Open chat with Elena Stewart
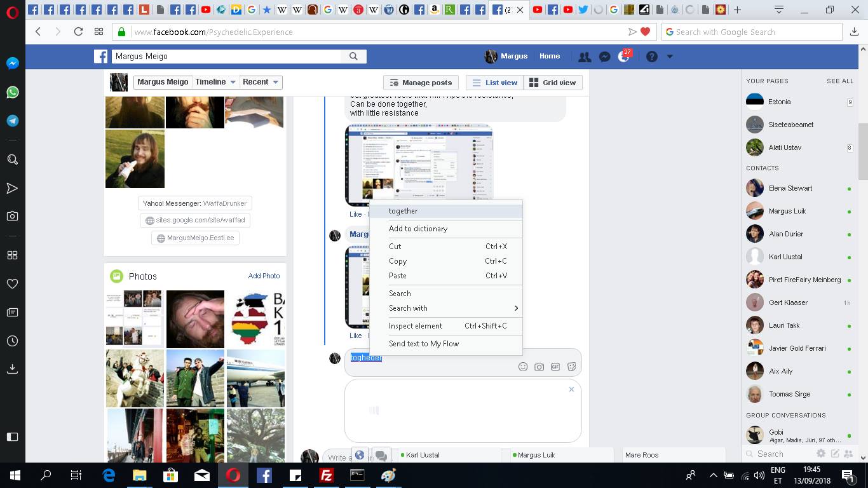 coord(799,188)
